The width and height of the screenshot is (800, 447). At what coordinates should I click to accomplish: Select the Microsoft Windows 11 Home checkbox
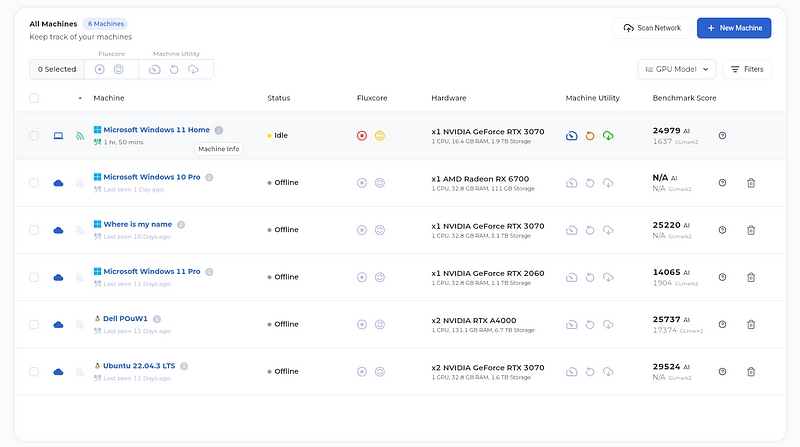tap(34, 136)
